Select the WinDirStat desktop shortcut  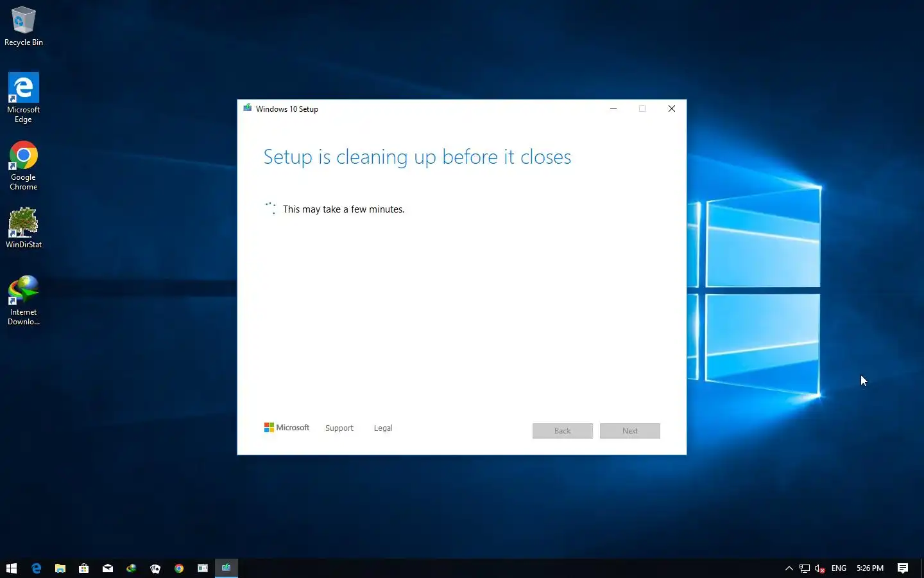[x=24, y=228]
